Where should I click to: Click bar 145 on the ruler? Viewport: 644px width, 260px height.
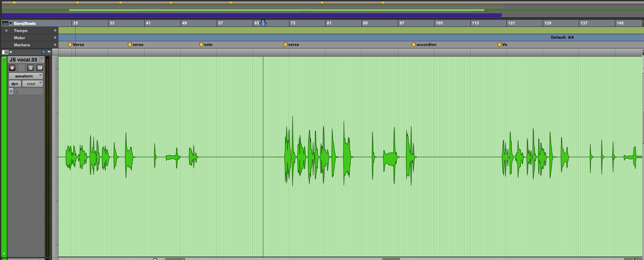(620, 23)
